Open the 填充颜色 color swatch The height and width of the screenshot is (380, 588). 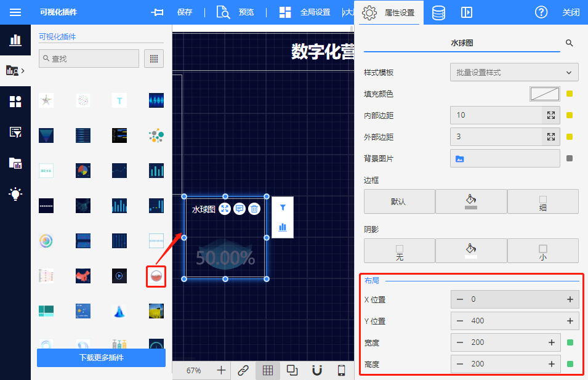[x=544, y=94]
